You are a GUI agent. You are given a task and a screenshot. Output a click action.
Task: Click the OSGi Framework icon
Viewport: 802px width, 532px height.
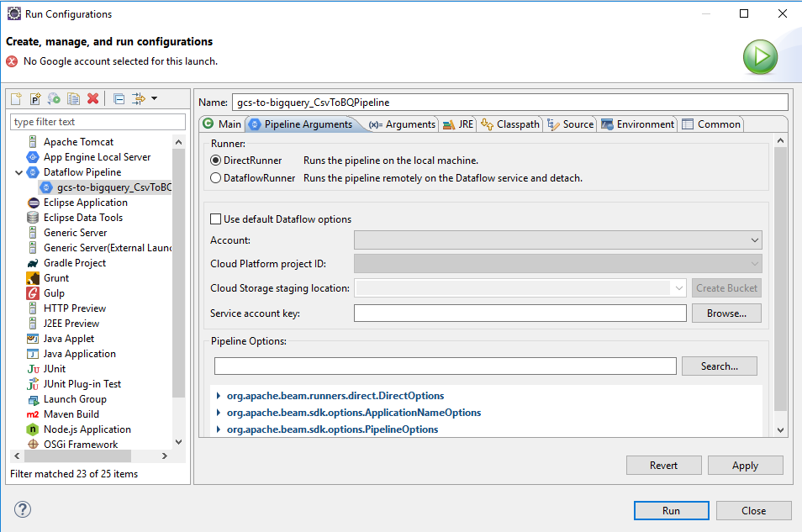34,444
